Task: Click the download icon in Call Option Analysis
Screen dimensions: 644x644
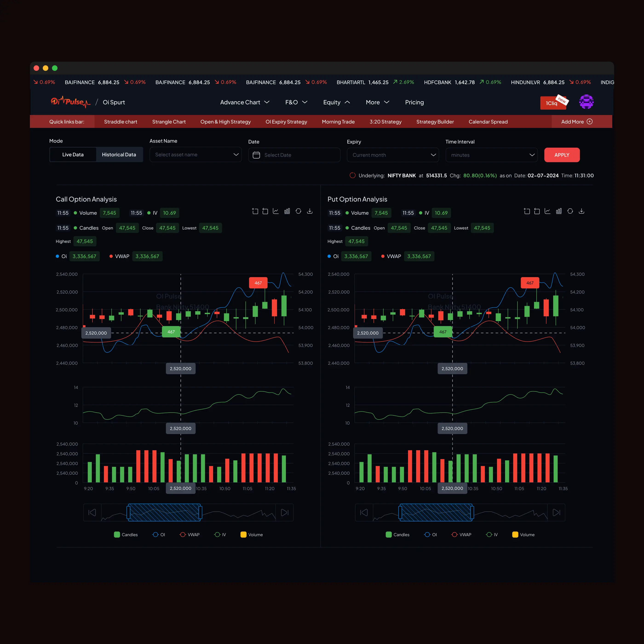Action: (310, 211)
